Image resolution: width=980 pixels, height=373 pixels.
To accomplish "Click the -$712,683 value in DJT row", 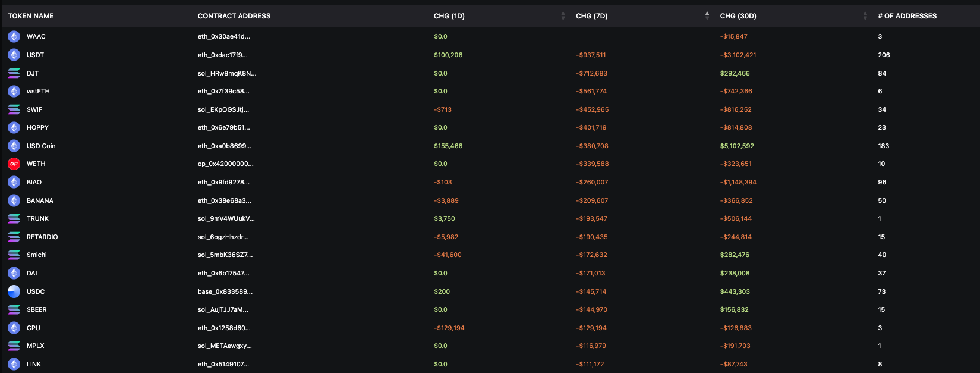I will (591, 73).
